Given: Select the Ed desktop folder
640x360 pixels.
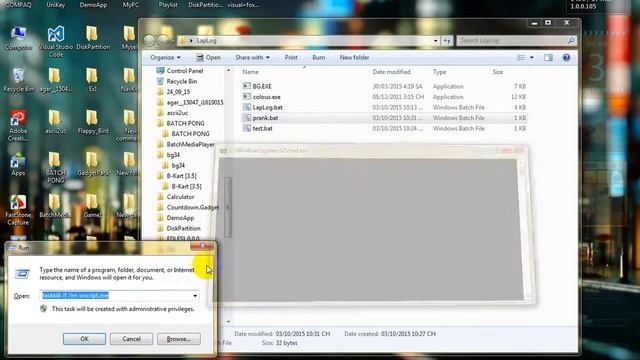Looking at the screenshot, I should click(x=93, y=80).
